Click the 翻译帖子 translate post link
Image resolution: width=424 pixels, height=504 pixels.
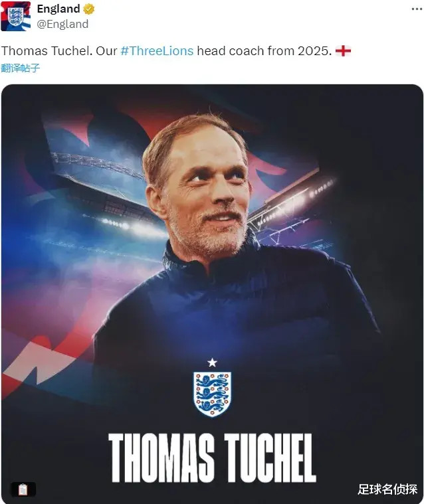pyautogui.click(x=20, y=68)
